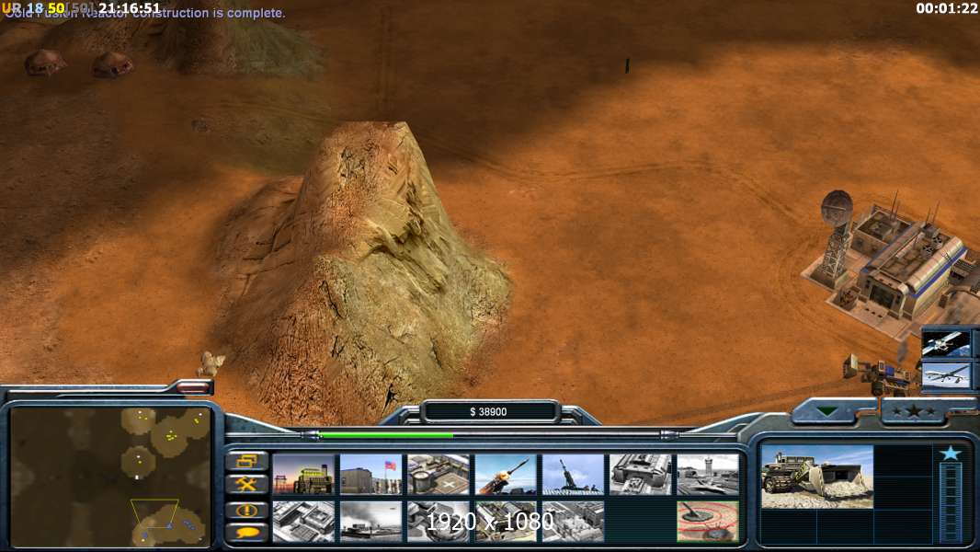Open the chat communicator button
980x552 pixels.
[247, 533]
